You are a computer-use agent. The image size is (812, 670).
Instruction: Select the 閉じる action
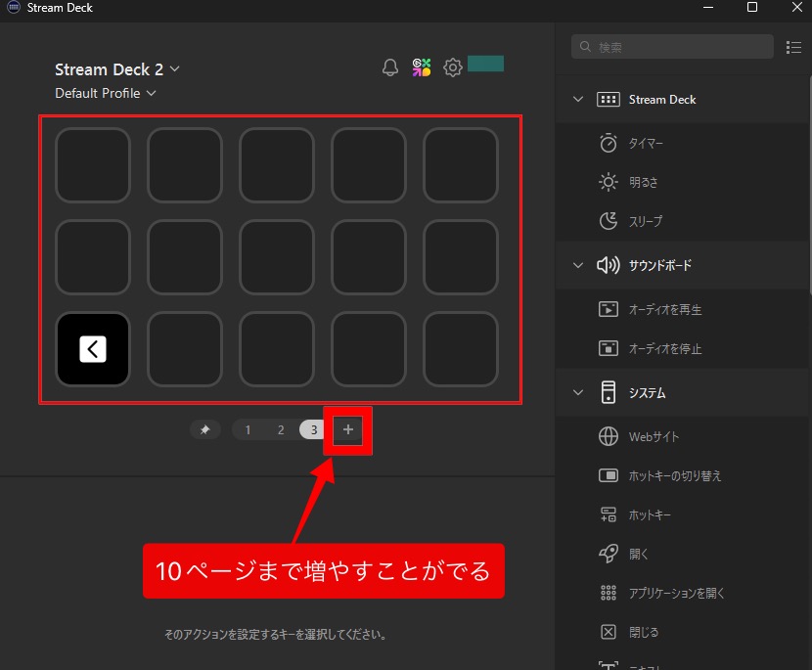click(681, 632)
